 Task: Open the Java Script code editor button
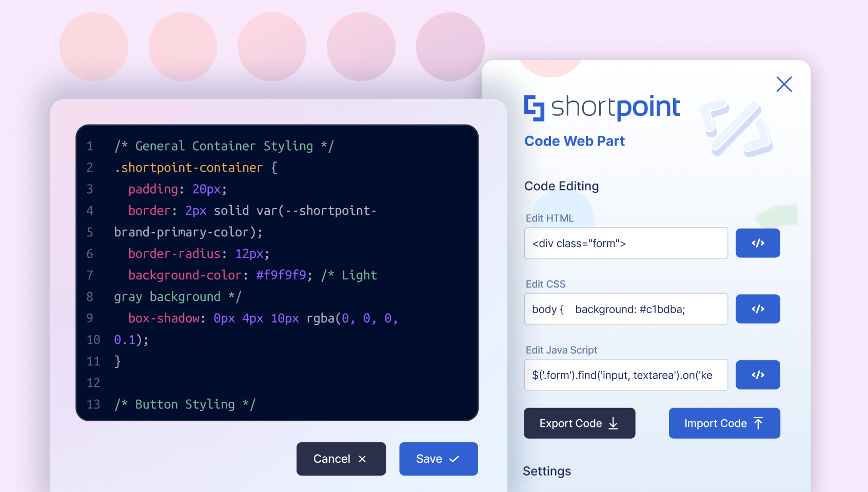pyautogui.click(x=758, y=375)
